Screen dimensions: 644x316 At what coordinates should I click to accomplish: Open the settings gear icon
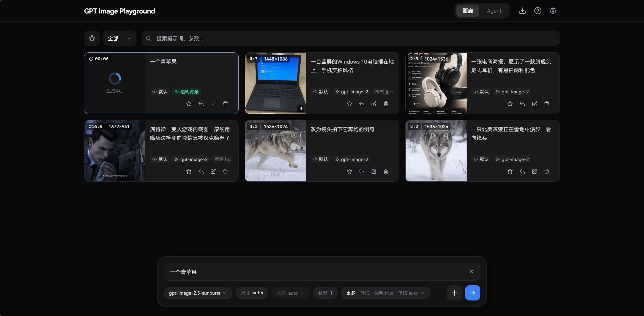(x=553, y=11)
